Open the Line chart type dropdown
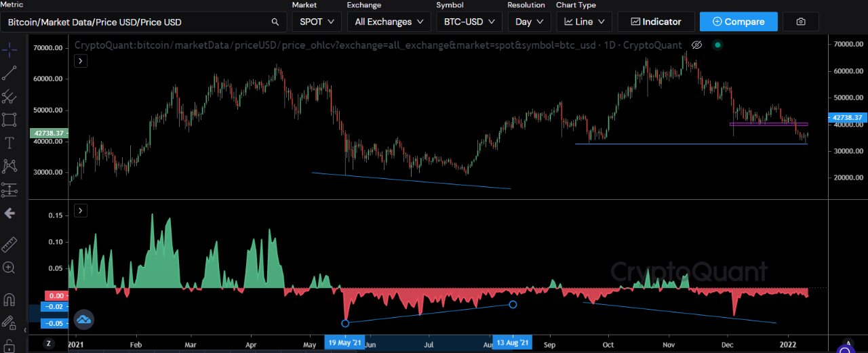This screenshot has width=868, height=353. point(585,22)
